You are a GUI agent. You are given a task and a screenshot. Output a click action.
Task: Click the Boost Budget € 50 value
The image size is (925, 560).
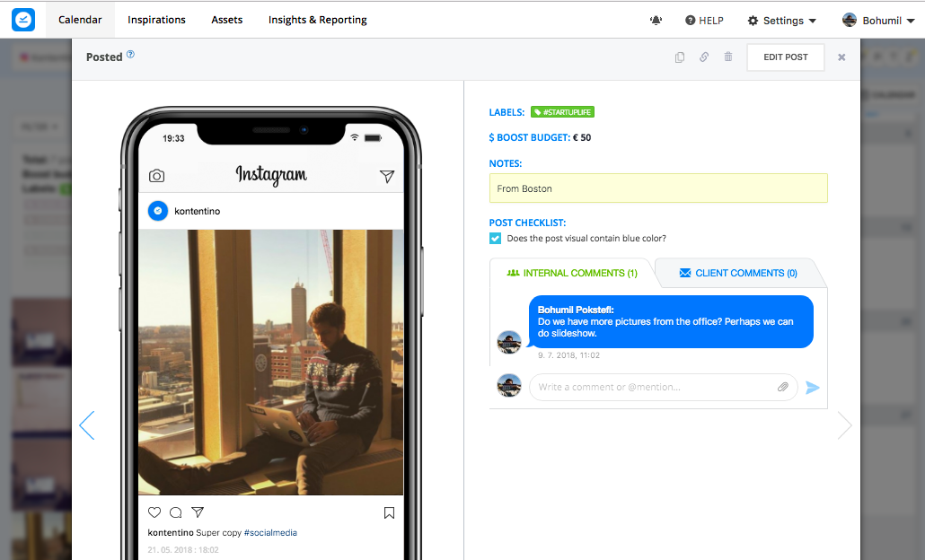coord(582,137)
